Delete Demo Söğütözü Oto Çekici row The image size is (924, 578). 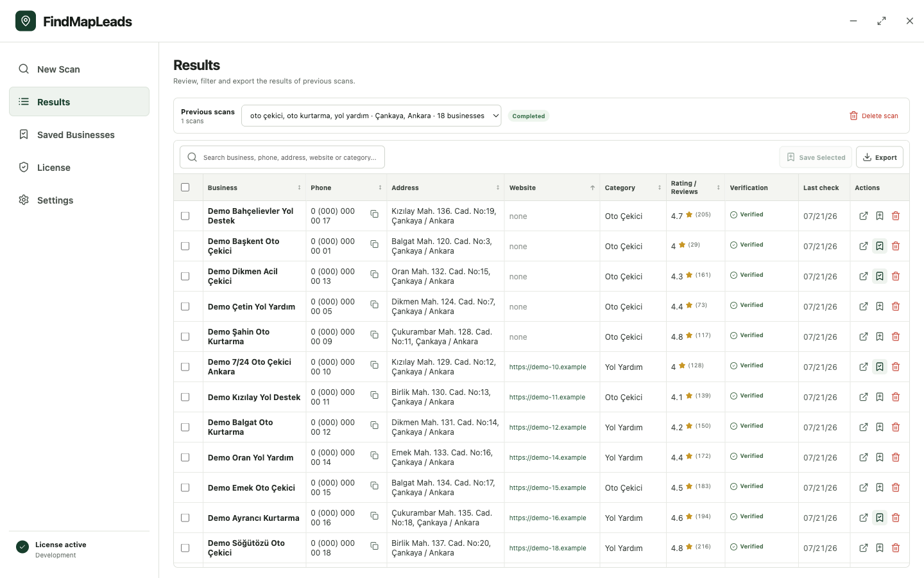tap(896, 548)
